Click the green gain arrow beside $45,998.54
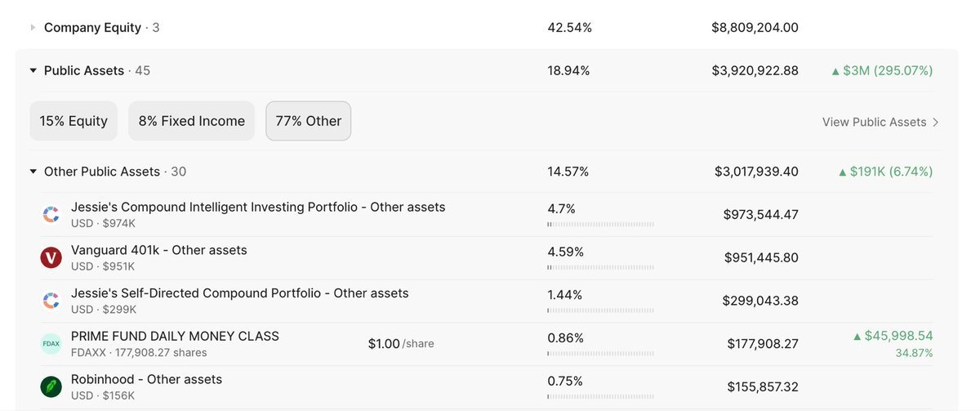 (x=857, y=337)
